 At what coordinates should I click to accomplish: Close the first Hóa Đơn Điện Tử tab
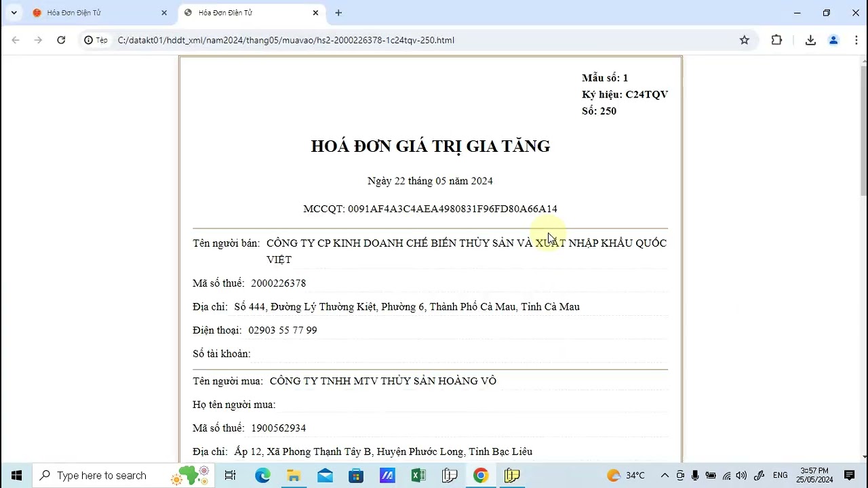164,13
